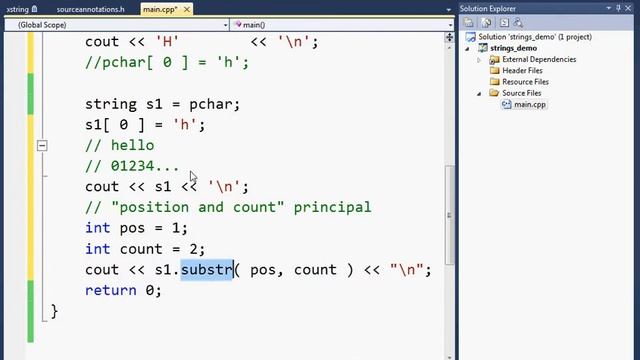Select Header Files folder label

[522, 71]
